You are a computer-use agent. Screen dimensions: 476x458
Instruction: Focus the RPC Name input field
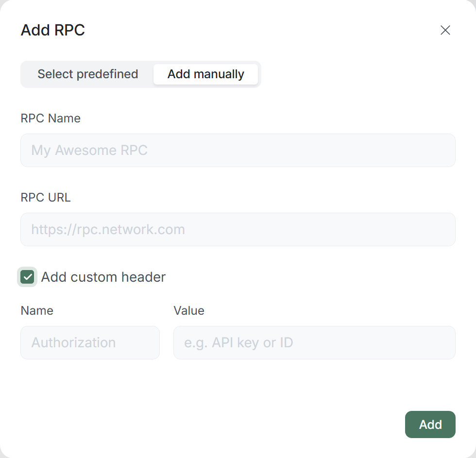[x=238, y=150]
